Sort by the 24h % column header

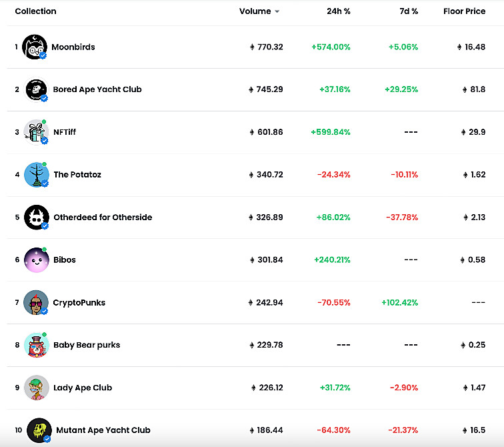pos(339,11)
